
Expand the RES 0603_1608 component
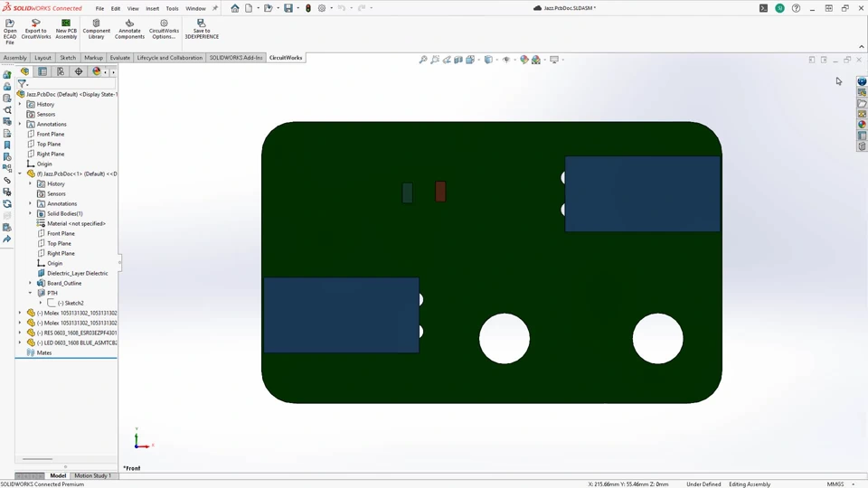click(x=20, y=333)
